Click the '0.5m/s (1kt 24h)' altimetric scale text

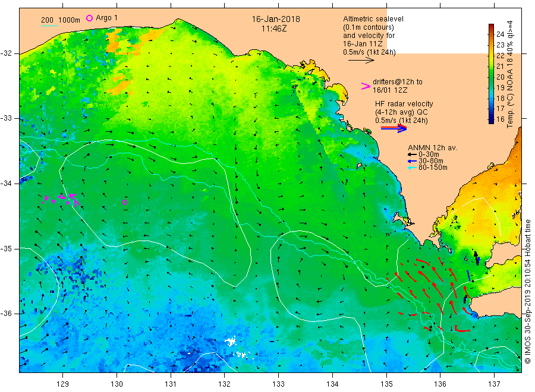click(x=369, y=52)
